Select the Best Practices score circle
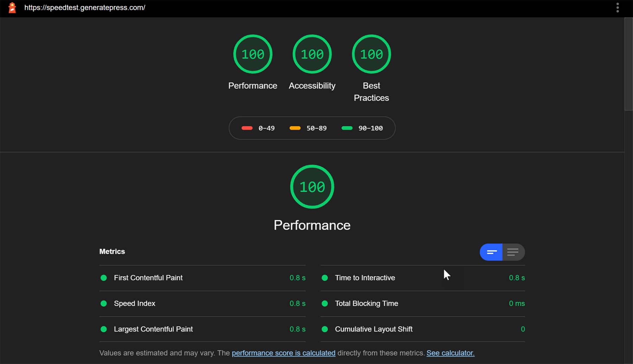 pyautogui.click(x=371, y=54)
